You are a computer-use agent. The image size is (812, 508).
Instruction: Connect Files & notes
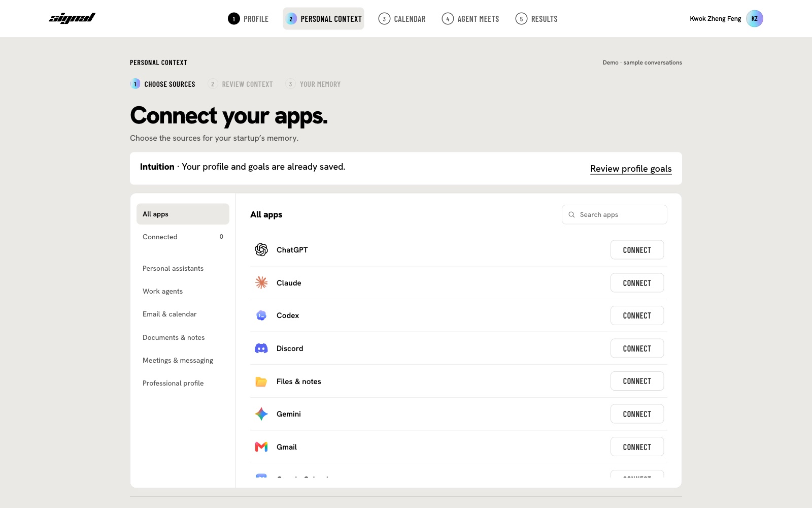pos(637,381)
